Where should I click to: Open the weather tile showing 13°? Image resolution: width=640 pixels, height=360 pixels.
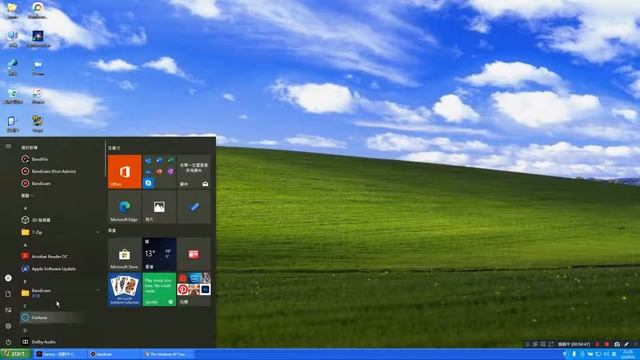(x=159, y=254)
